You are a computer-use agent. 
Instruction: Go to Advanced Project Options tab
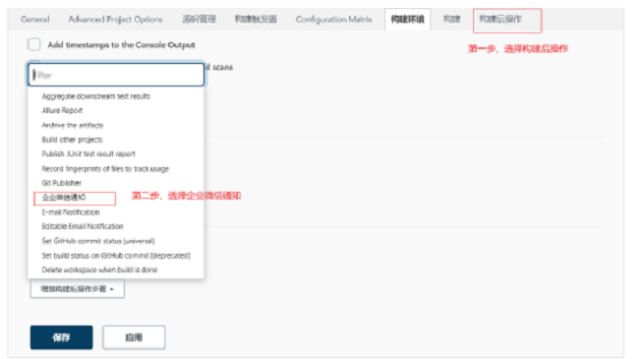[x=115, y=19]
